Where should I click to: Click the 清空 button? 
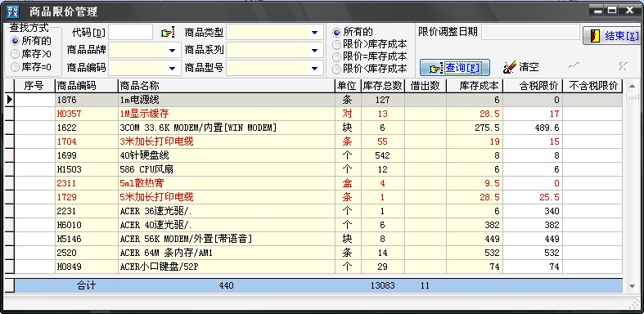pos(521,67)
